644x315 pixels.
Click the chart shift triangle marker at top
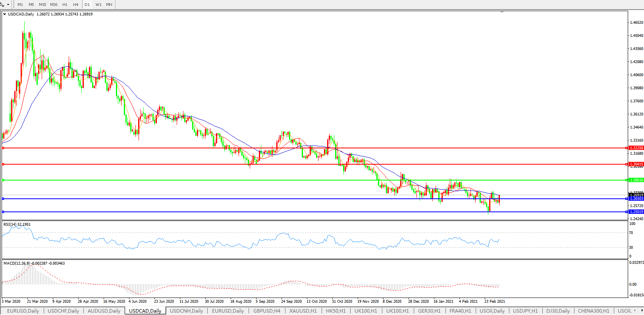tap(502, 12)
